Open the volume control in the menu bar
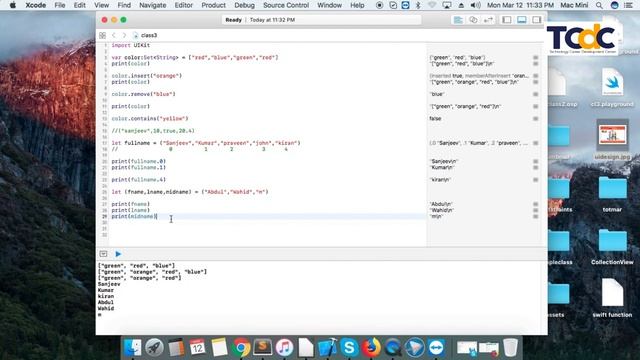The height and width of the screenshot is (360, 640). pos(475,5)
